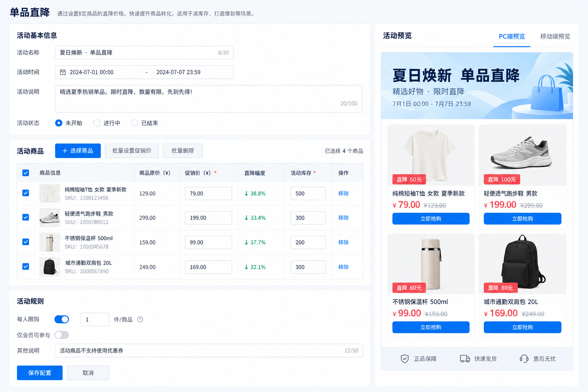Click the activity stock field showing 200
This screenshot has width=588, height=392.
(x=308, y=242)
